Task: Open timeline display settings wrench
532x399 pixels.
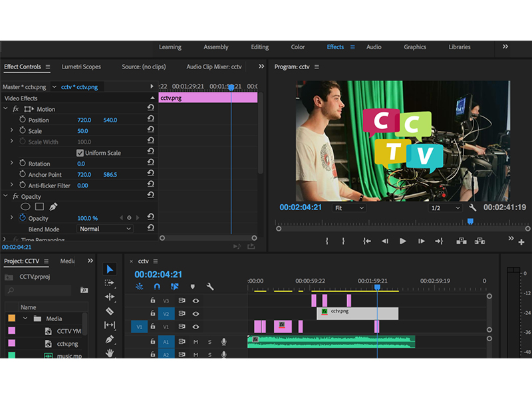Action: (x=210, y=287)
